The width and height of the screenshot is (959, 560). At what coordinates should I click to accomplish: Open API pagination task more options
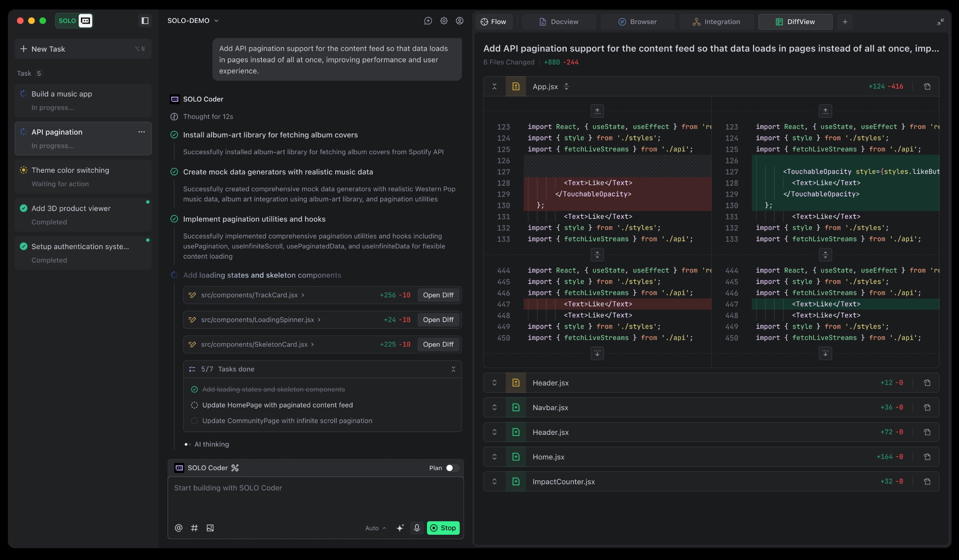point(142,132)
